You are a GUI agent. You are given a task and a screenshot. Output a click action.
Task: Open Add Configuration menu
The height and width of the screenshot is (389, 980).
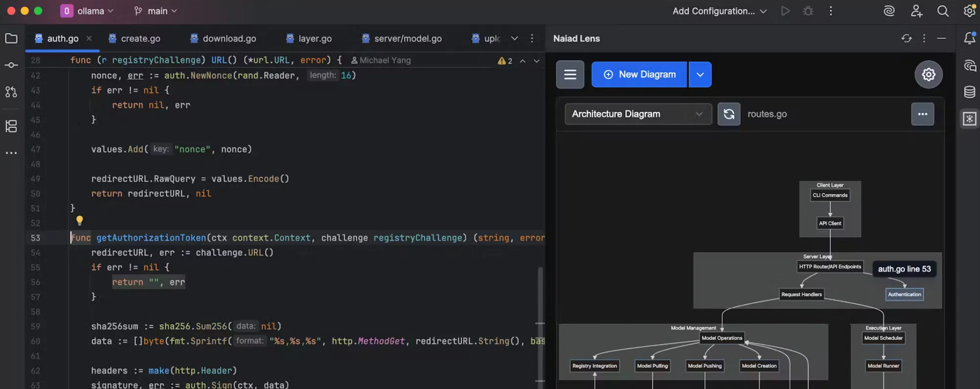pyautogui.click(x=719, y=11)
